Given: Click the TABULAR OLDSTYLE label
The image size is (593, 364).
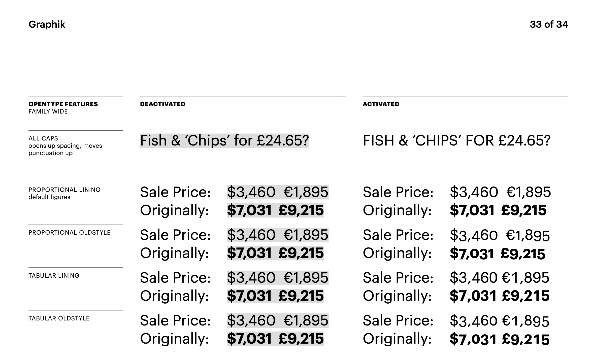Looking at the screenshot, I should tap(59, 318).
